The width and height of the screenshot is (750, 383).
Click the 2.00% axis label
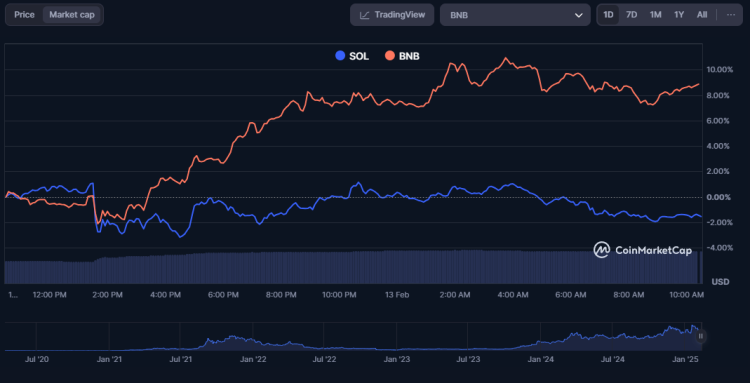point(717,172)
